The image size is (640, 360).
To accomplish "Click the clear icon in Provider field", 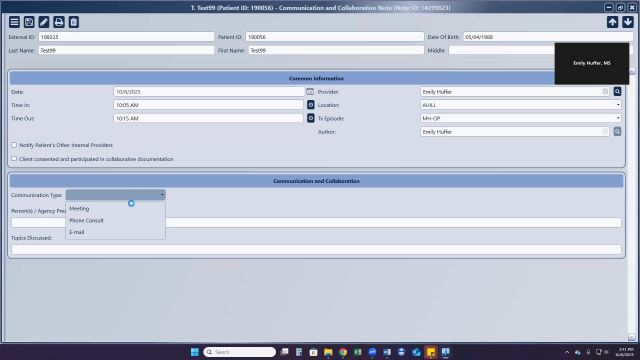I will click(x=605, y=92).
